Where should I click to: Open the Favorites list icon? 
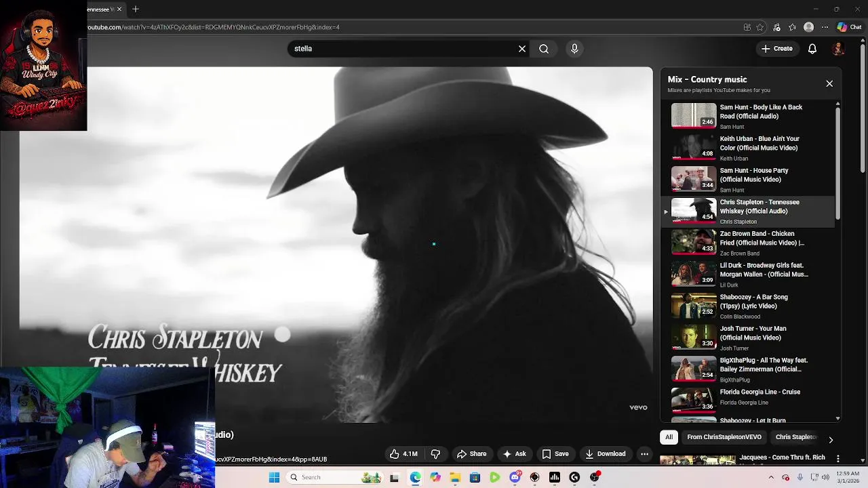793,27
